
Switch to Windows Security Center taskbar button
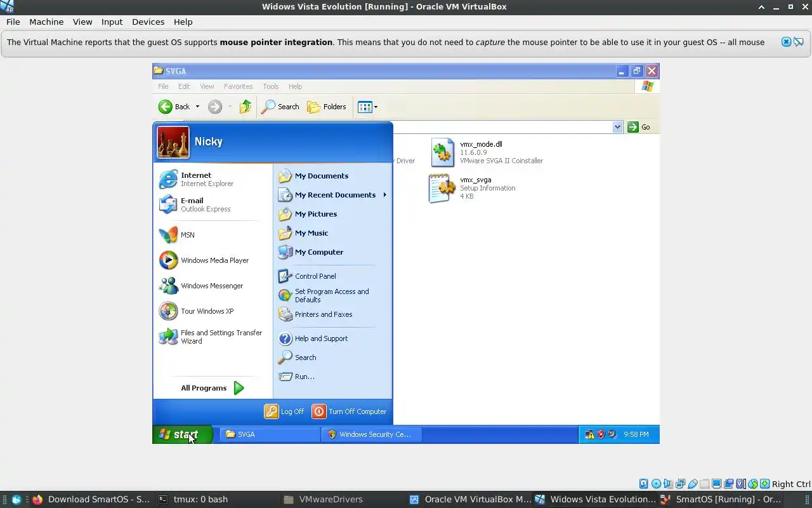click(372, 434)
